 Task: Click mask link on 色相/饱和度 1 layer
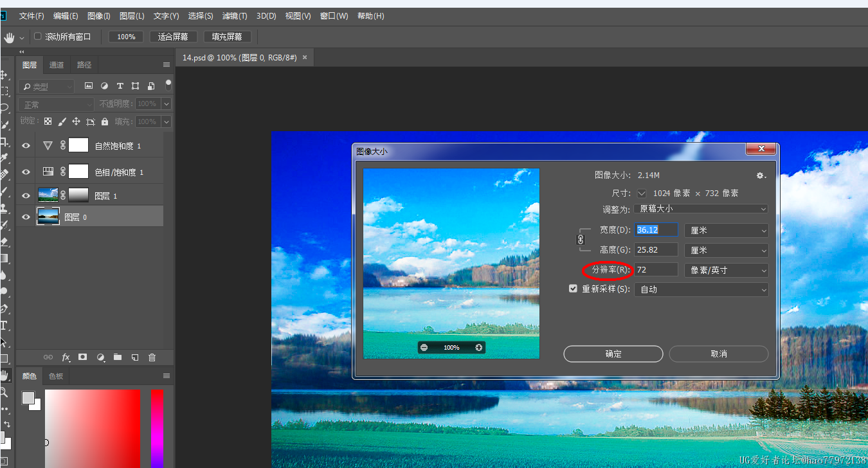point(63,172)
